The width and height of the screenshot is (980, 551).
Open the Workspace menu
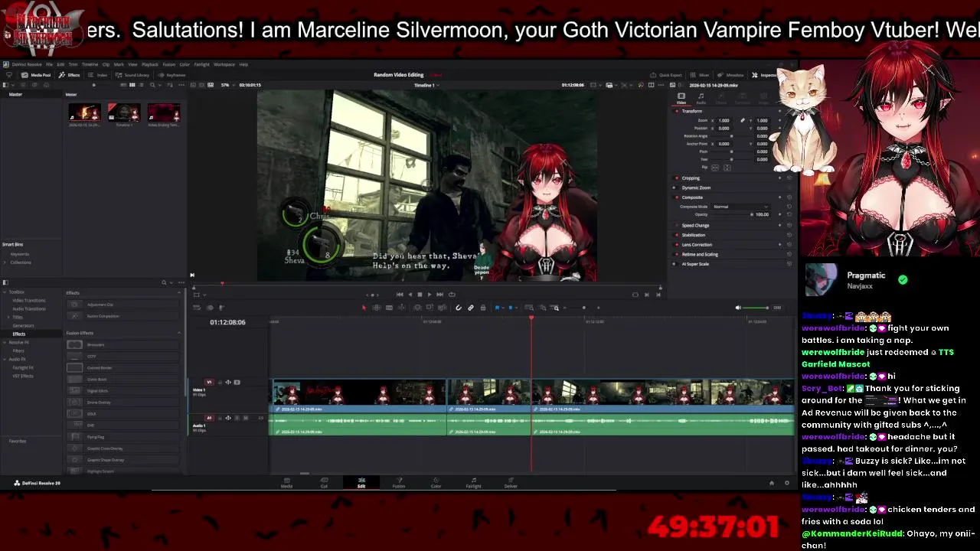(224, 64)
